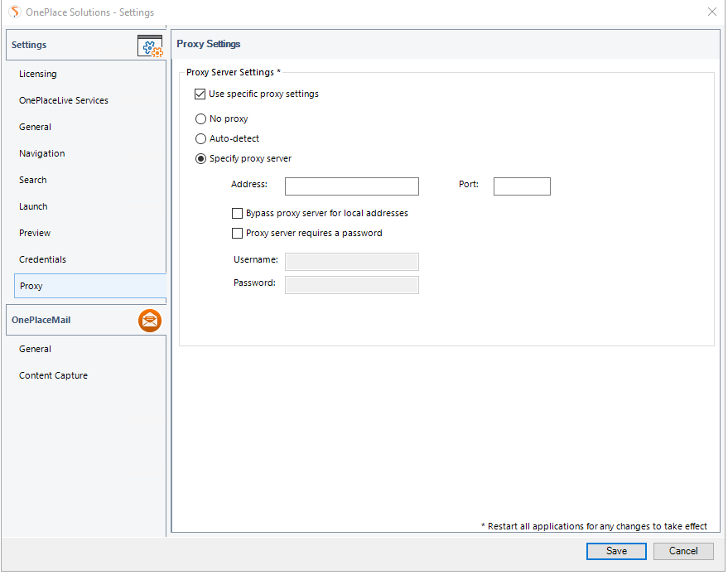The height and width of the screenshot is (575, 728).
Task: Select the Proxy item in sidebar
Action: click(90, 286)
